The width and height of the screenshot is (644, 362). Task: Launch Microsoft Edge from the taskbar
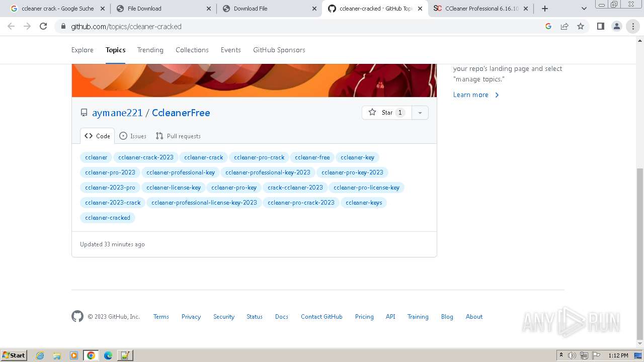point(108,355)
